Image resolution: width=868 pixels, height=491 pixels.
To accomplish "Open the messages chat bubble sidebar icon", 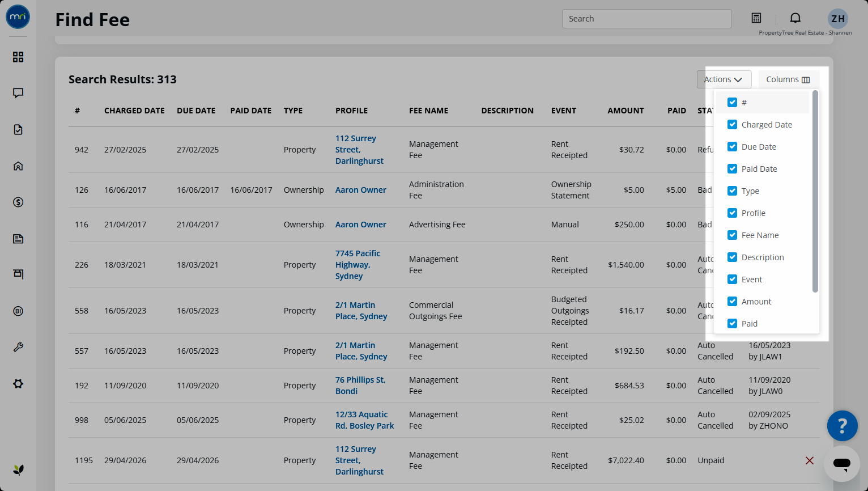I will pos(18,93).
